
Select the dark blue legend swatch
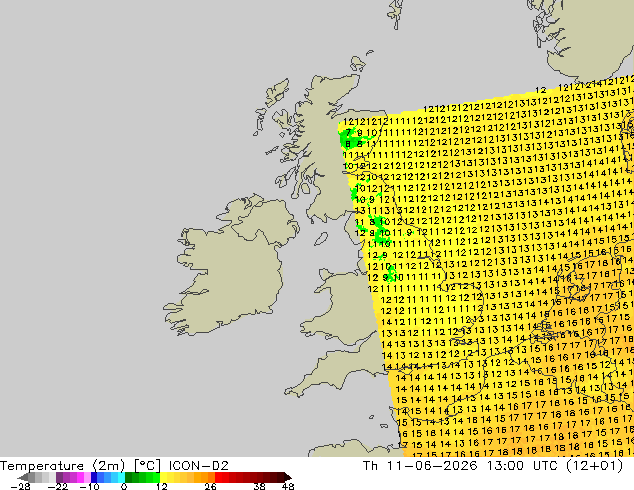pyautogui.click(x=94, y=477)
